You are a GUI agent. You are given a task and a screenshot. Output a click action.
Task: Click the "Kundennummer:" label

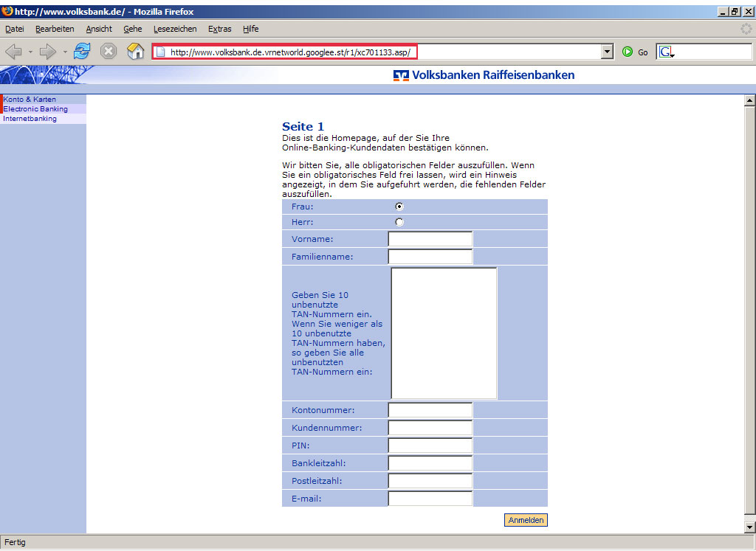(327, 428)
